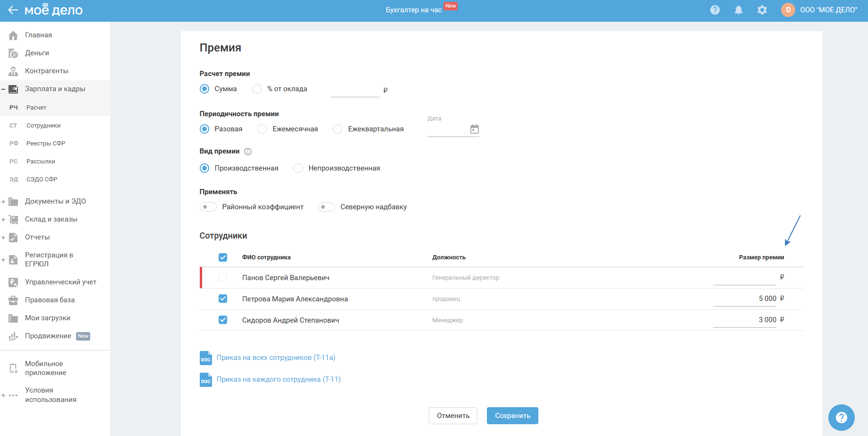Open Приказ на всех сотрудников (Т-11а) link
This screenshot has height=436, width=868.
[276, 358]
